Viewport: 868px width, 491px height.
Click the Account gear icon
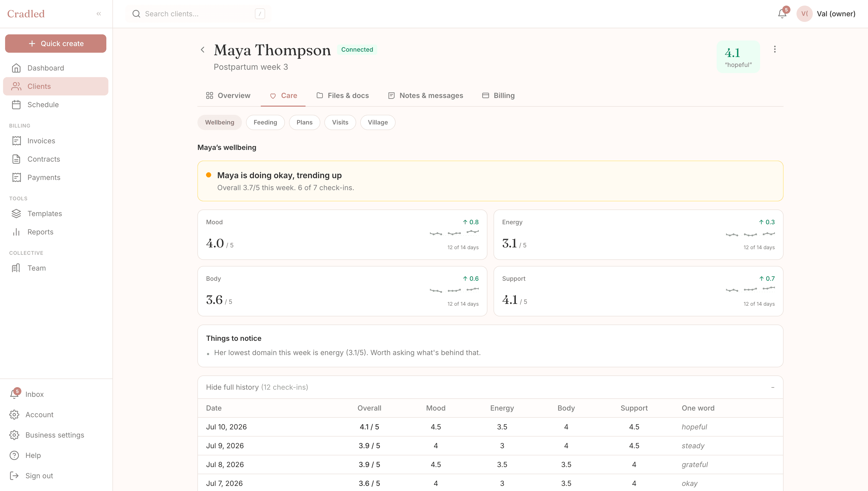point(14,415)
